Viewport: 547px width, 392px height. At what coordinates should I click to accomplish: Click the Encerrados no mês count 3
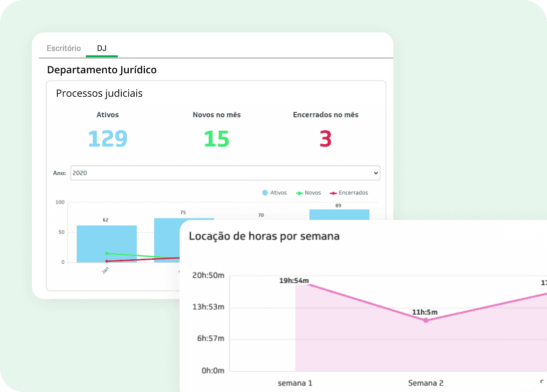tap(325, 139)
